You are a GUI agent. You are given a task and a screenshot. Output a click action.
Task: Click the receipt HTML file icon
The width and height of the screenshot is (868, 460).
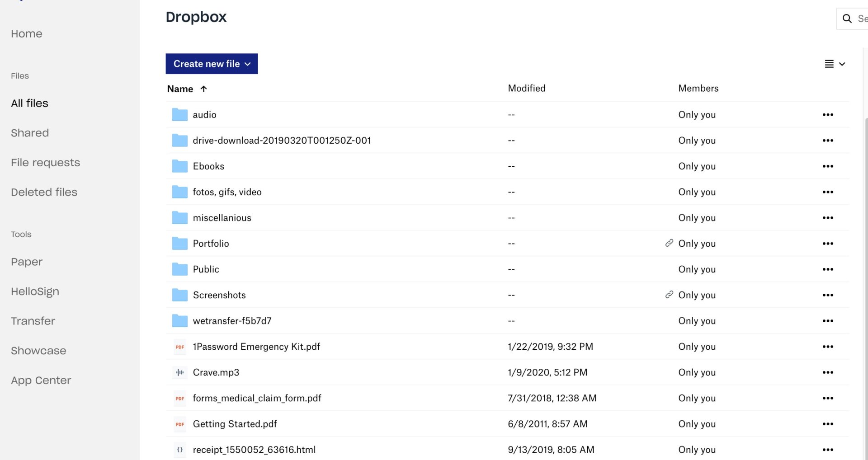pos(179,450)
